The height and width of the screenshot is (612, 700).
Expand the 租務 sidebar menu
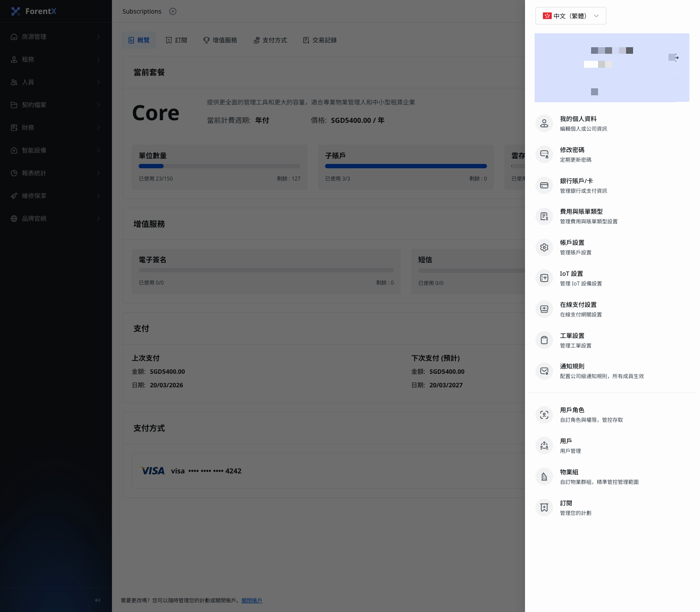pos(56,59)
